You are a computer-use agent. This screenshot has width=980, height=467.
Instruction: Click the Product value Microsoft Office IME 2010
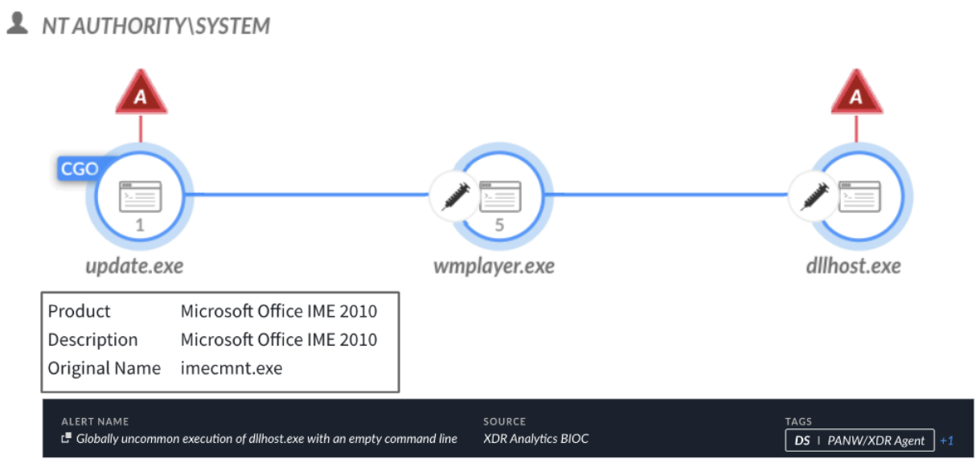(x=278, y=311)
